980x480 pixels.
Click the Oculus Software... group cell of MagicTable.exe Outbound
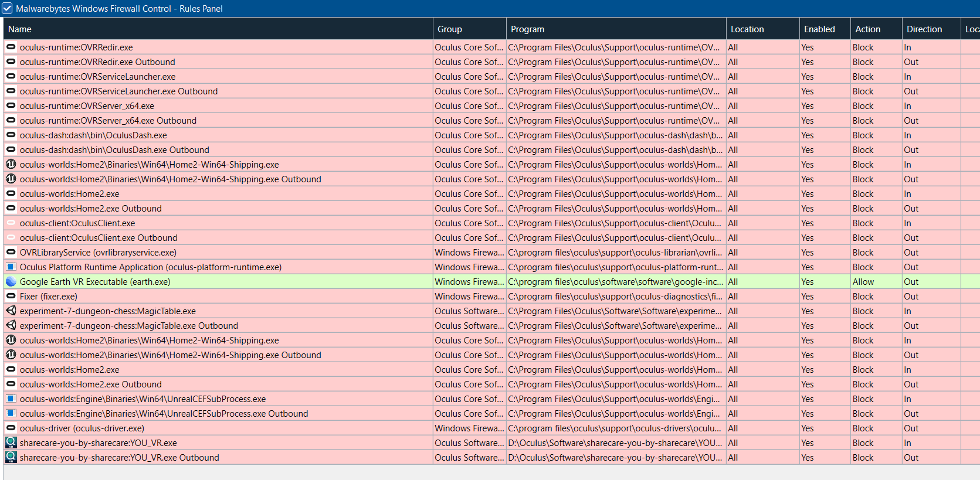click(470, 326)
